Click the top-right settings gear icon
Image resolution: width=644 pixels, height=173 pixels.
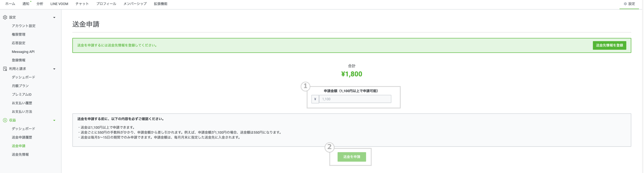pos(625,4)
